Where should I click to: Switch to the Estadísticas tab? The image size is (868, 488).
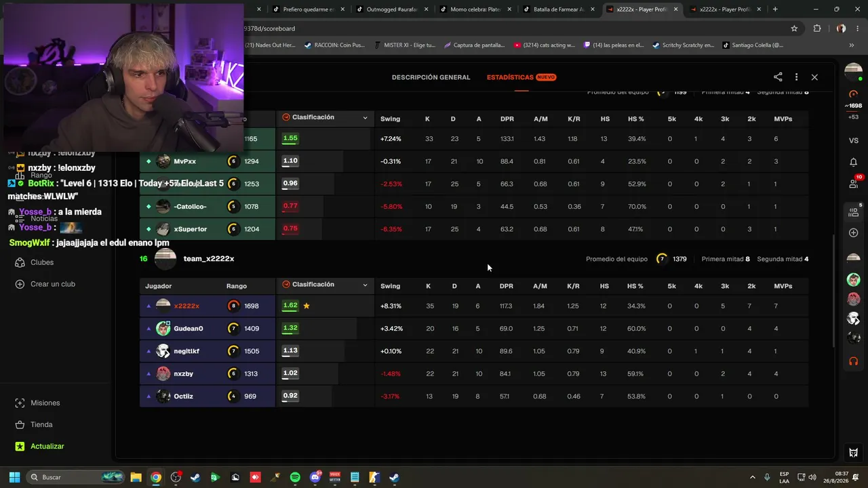pos(521,77)
